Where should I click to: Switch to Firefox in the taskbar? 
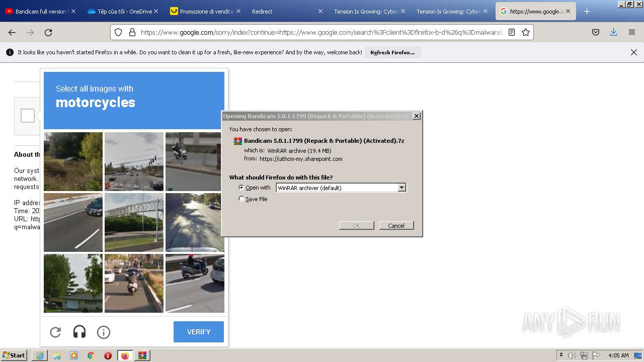pyautogui.click(x=125, y=355)
